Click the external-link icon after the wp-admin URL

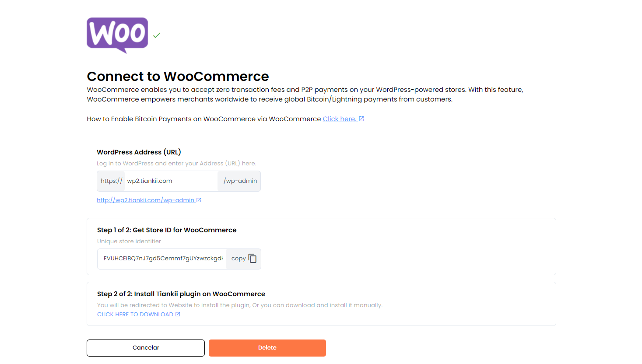click(199, 200)
